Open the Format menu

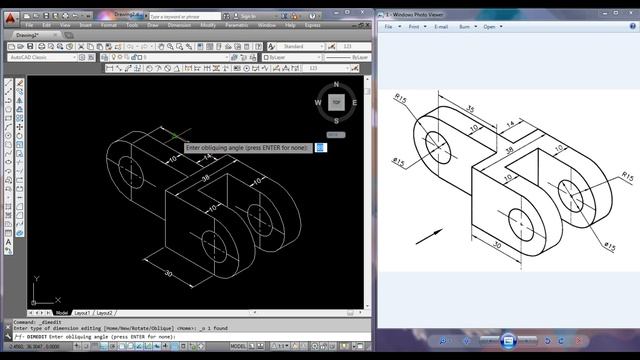109,25
